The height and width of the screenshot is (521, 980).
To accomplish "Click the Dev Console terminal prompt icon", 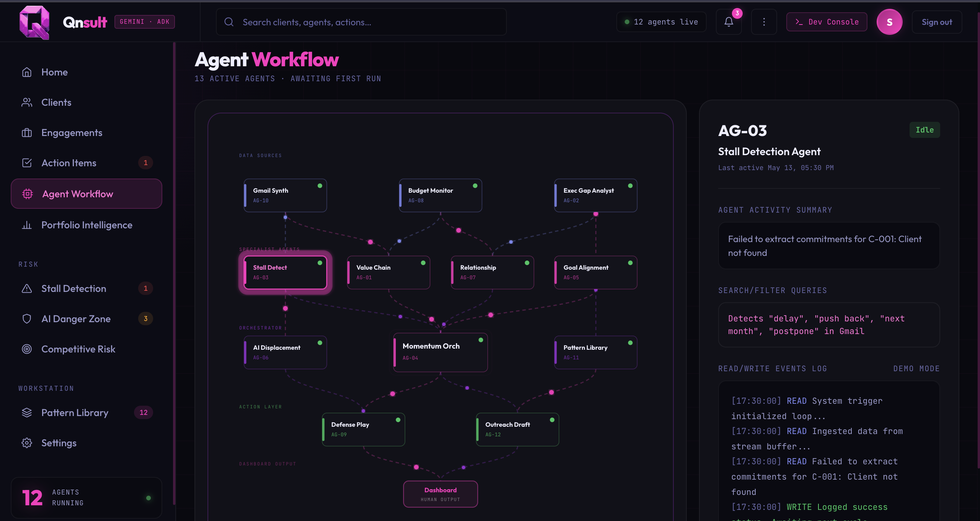I will pyautogui.click(x=799, y=22).
